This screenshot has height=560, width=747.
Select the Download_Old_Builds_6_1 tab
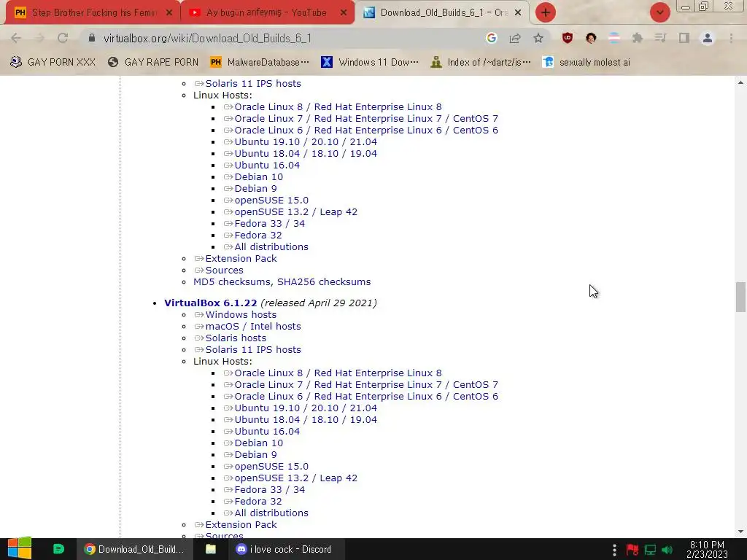coord(444,12)
